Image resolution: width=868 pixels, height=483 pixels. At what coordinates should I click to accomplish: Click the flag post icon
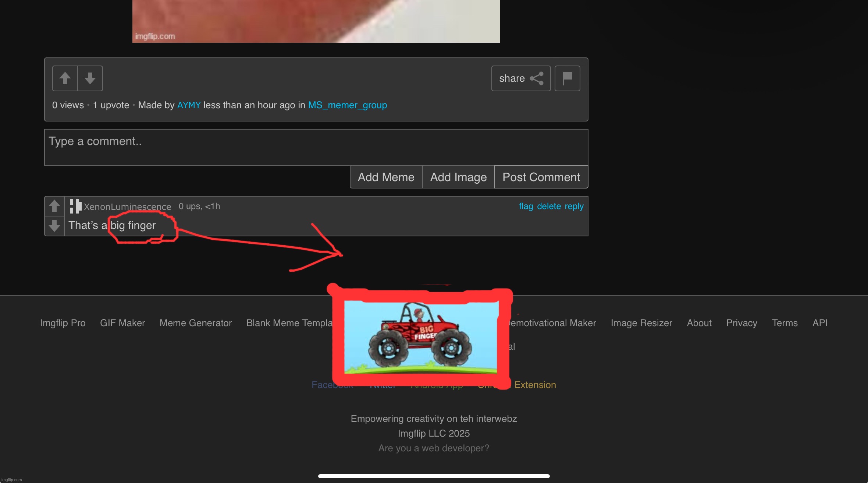click(567, 78)
